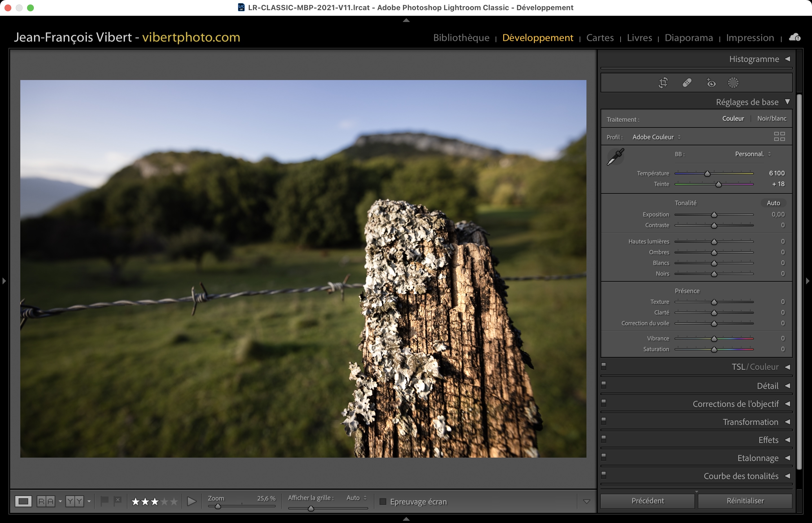The image size is (812, 523).
Task: Expand the Histogramme panel
Action: pyautogui.click(x=787, y=59)
